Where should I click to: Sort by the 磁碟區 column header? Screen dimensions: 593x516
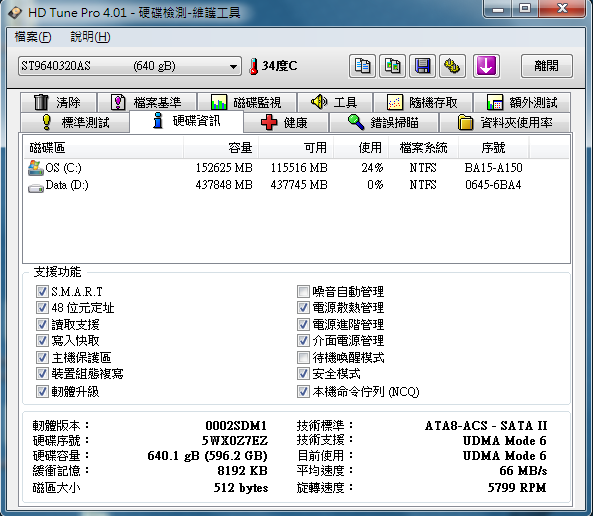(x=104, y=148)
